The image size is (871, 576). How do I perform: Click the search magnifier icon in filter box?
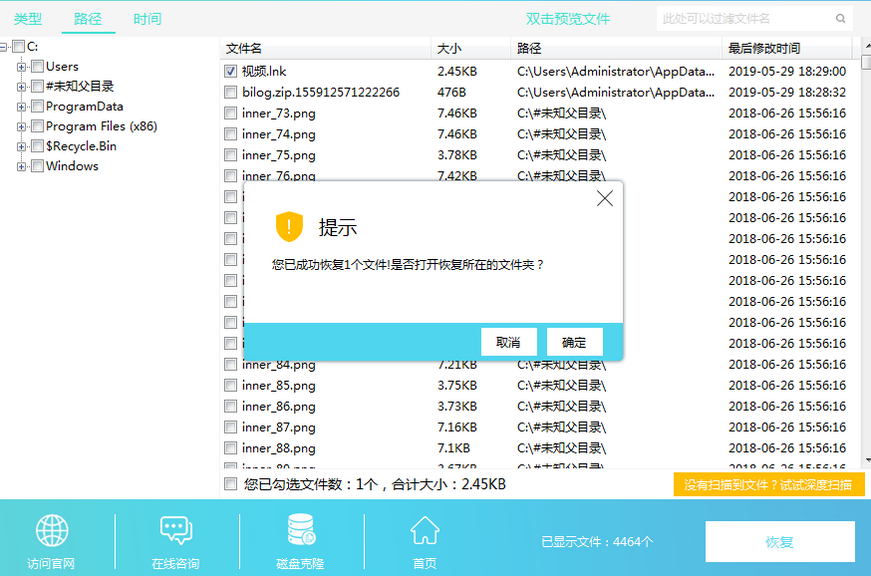coord(840,18)
